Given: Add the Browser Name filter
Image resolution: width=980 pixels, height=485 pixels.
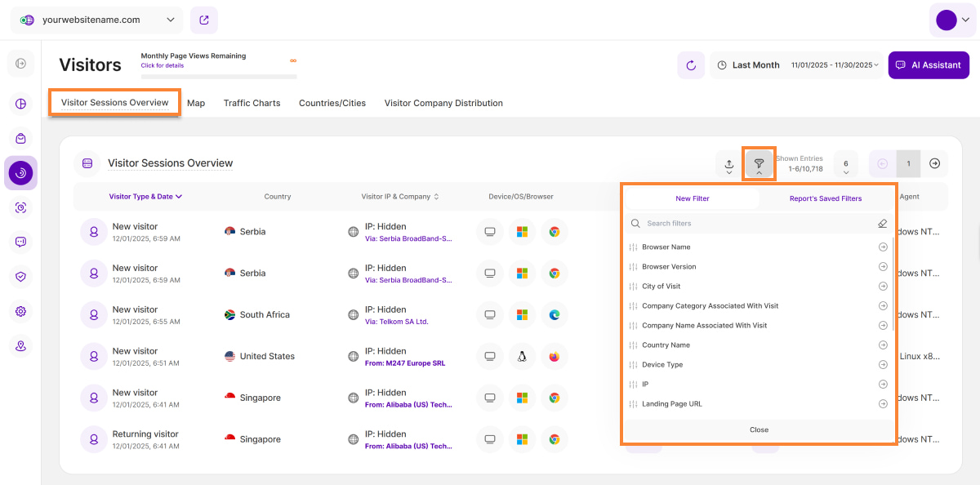Looking at the screenshot, I should [883, 247].
